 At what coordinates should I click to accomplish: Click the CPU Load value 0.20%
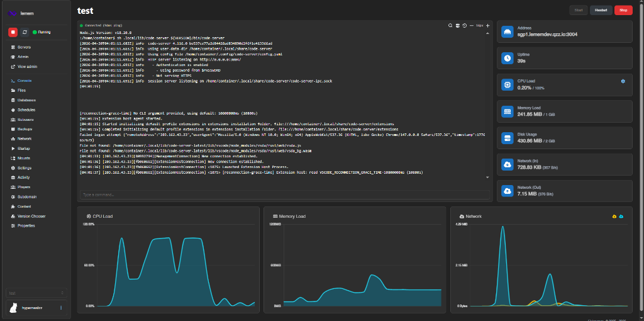pyautogui.click(x=525, y=87)
